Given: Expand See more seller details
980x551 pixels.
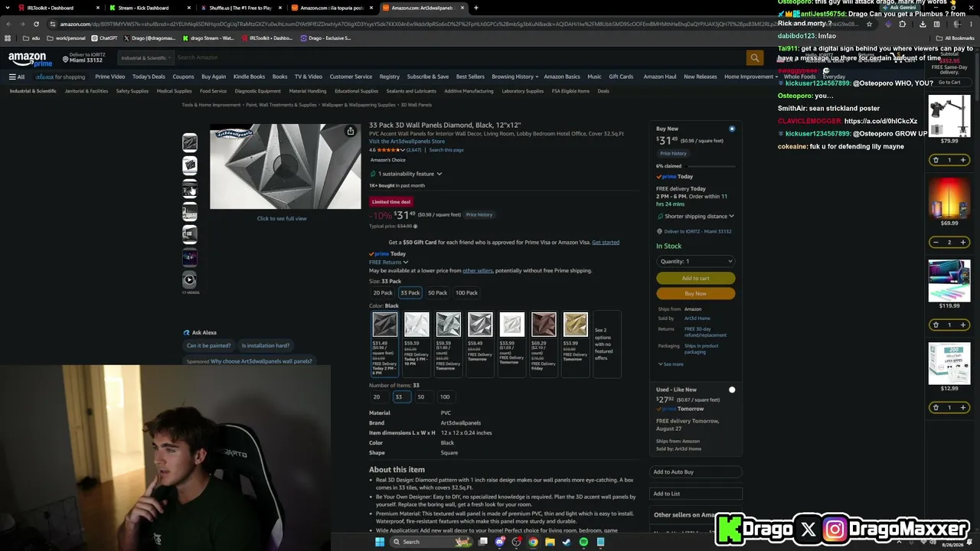Looking at the screenshot, I should (671, 364).
